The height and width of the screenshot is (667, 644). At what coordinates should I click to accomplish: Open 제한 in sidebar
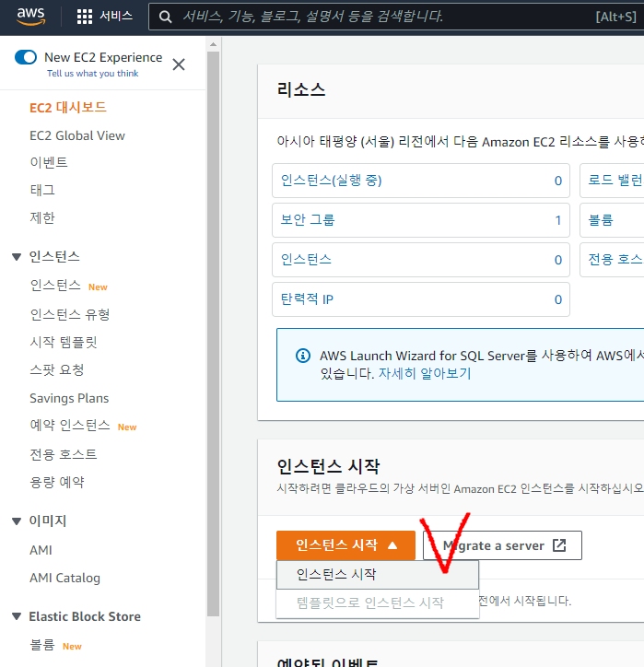point(42,217)
